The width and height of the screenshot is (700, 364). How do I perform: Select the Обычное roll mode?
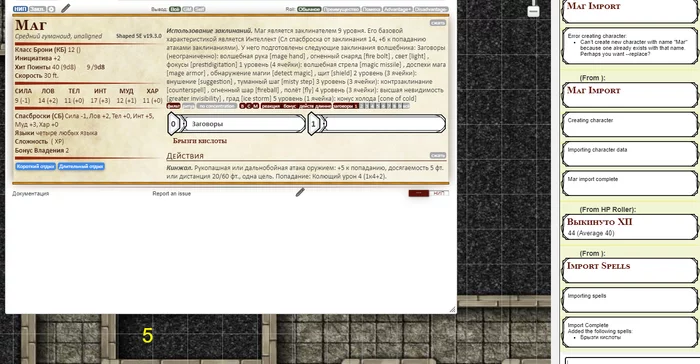309,9
